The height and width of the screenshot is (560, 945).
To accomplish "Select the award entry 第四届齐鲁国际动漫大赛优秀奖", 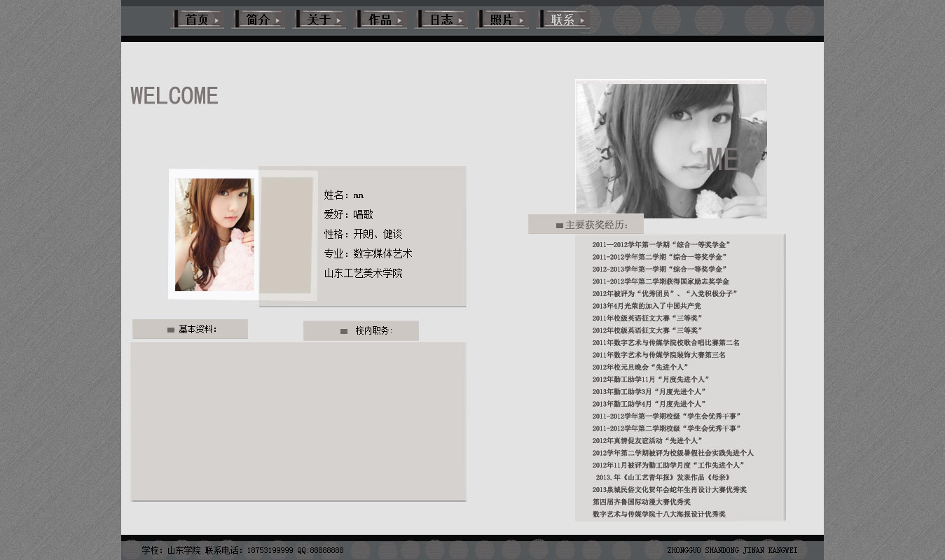I will (x=641, y=502).
